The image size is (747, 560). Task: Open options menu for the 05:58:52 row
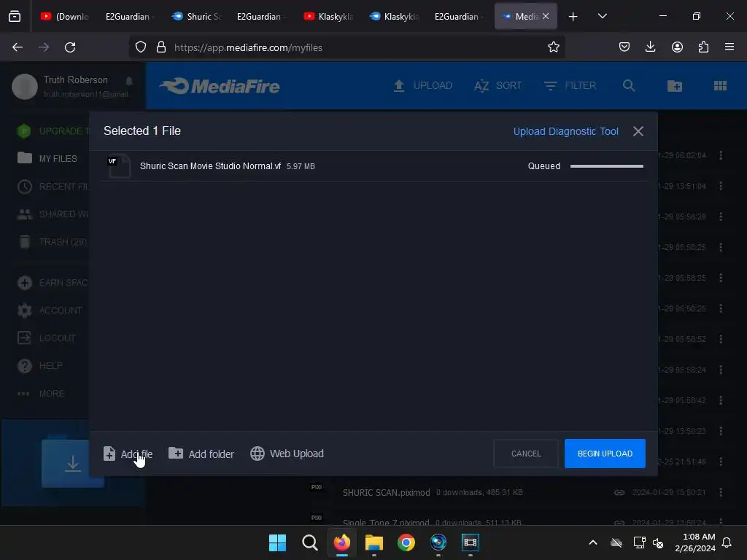tap(720, 339)
